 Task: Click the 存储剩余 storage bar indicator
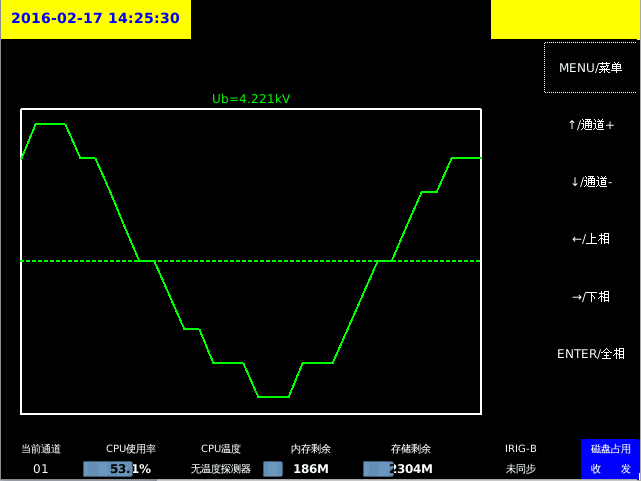point(378,469)
